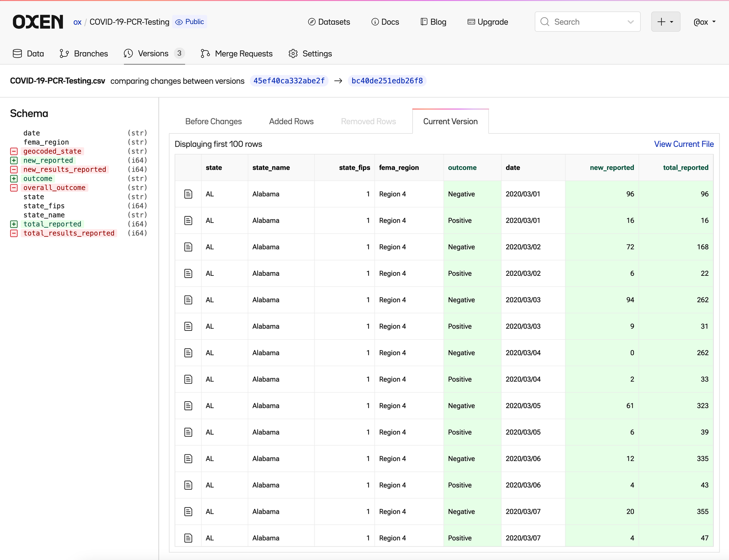Toggle minus marker beside geocoded_state field

pos(14,151)
